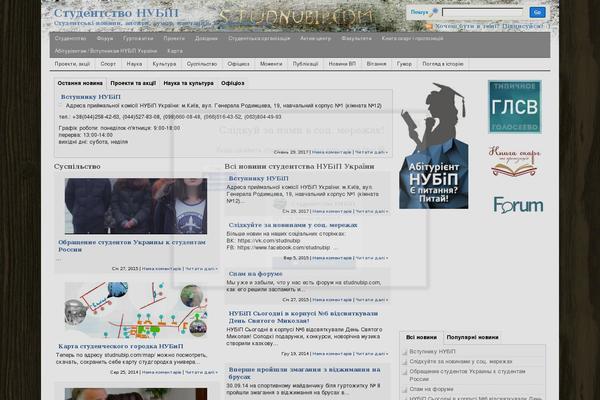Select the Публікації category
Screen dimensions: 600x400
(305, 64)
